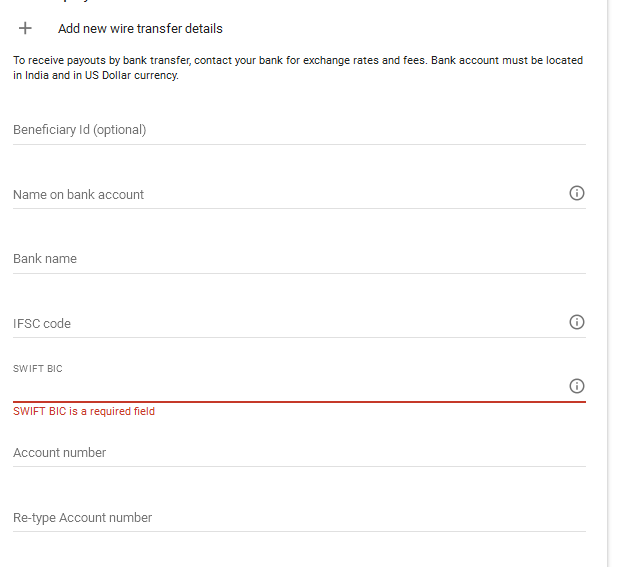
Task: Click the SWIFT BIC info icon
Action: [x=576, y=386]
